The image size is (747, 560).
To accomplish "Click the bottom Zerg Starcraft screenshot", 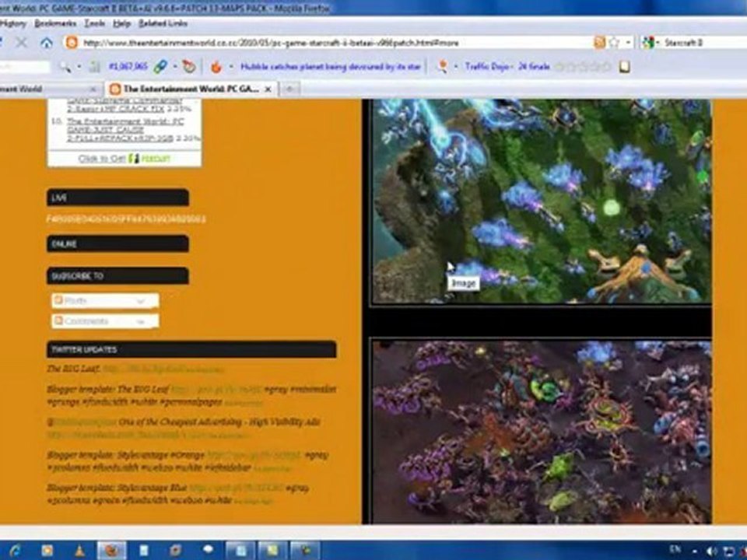I will click(542, 432).
